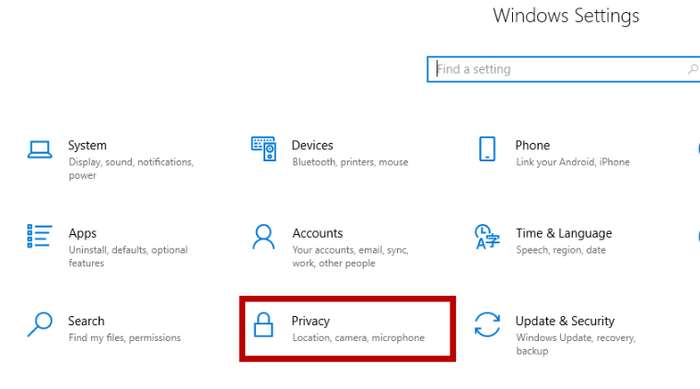Open the Time & Language heading
Screen dimensions: 700x389
pyautogui.click(x=564, y=233)
